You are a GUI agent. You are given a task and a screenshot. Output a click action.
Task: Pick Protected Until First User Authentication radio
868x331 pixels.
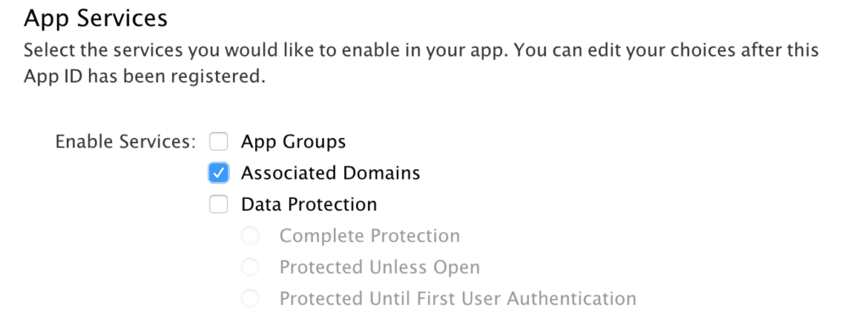pos(250,299)
